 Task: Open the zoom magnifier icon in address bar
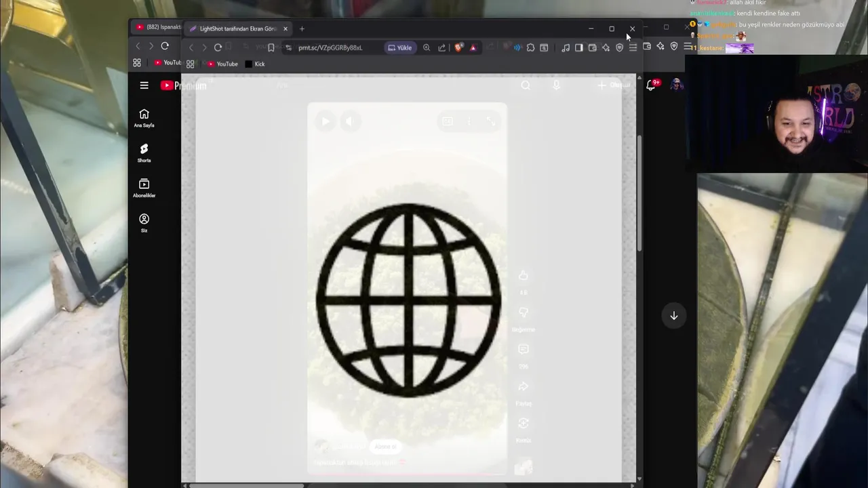pos(427,47)
